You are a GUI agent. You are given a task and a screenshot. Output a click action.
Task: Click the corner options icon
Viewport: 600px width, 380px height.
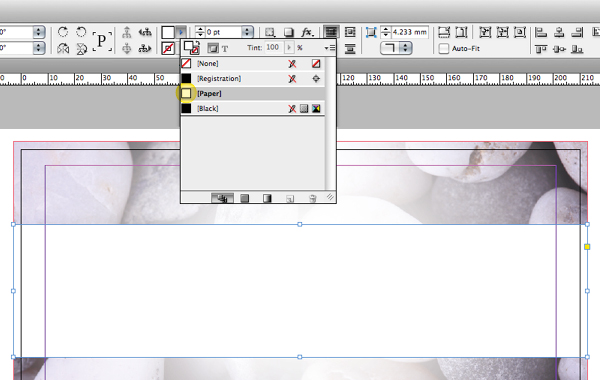(x=371, y=32)
